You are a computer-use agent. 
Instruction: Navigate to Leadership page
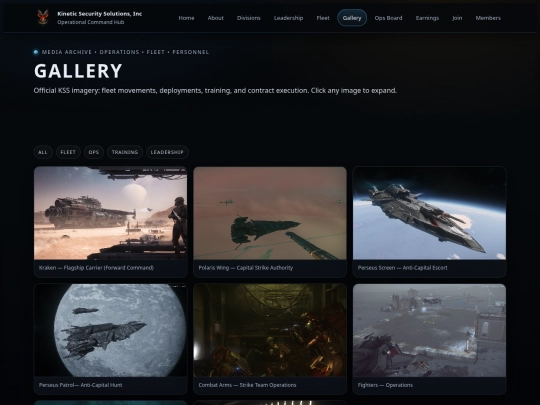(x=288, y=18)
